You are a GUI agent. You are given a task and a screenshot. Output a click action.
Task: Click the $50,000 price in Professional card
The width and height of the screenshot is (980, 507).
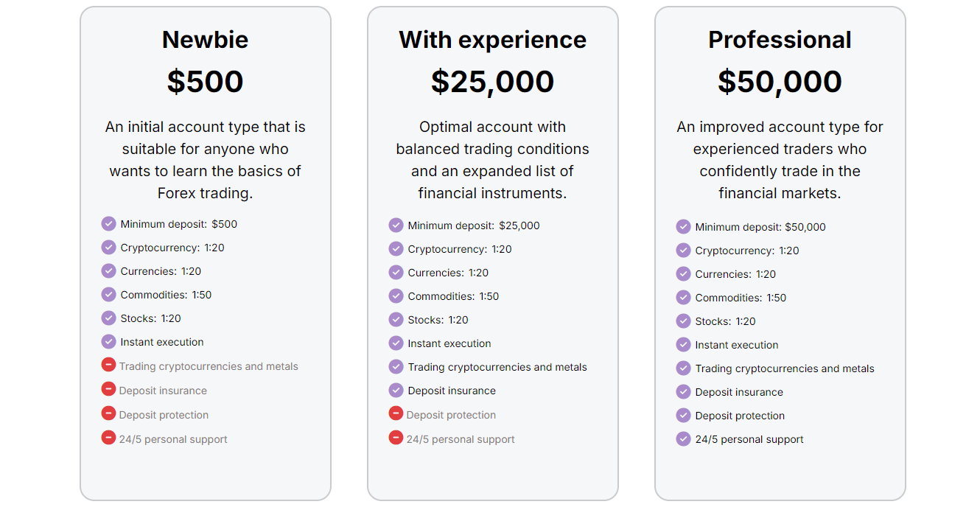click(780, 81)
